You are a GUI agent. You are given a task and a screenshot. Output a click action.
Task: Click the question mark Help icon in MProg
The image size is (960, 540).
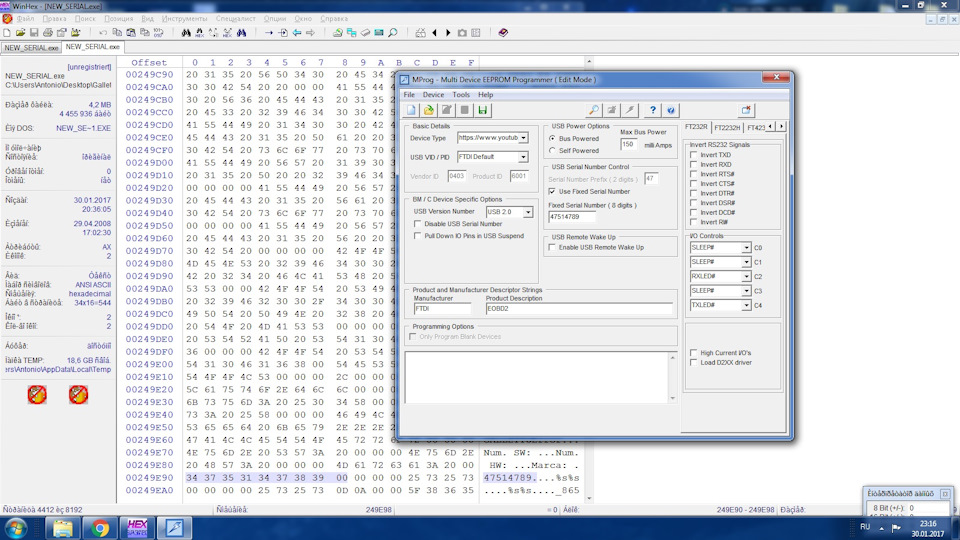(x=653, y=110)
